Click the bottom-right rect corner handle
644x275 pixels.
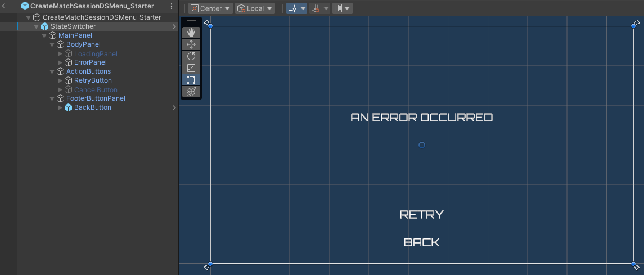click(633, 264)
